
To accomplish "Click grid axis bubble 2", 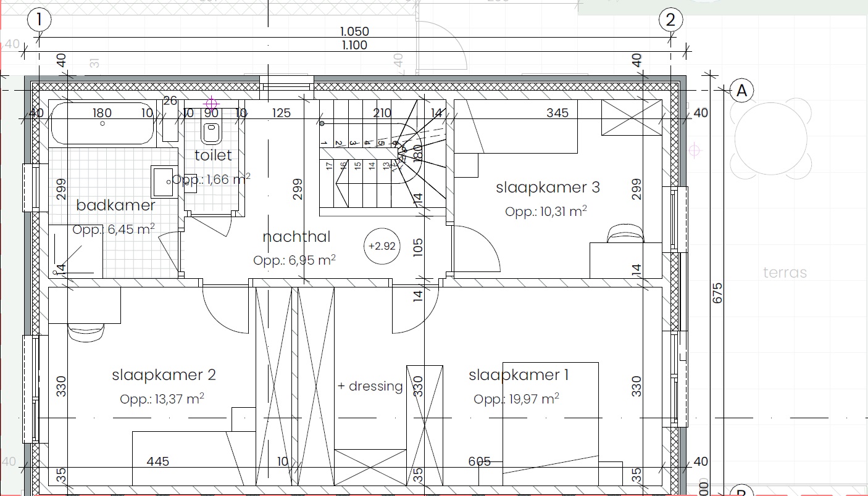I will click(670, 20).
